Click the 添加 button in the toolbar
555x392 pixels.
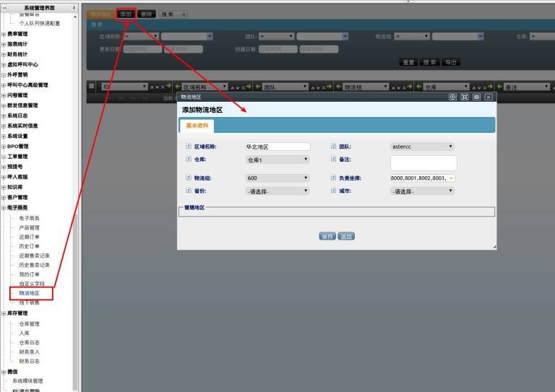pos(126,14)
